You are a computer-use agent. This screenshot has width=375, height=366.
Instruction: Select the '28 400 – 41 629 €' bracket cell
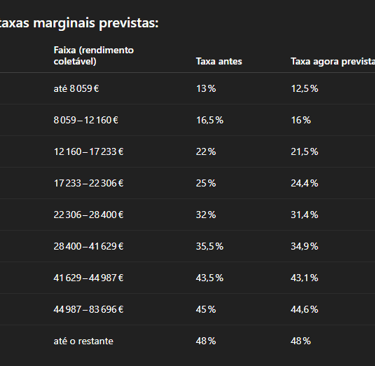click(88, 246)
